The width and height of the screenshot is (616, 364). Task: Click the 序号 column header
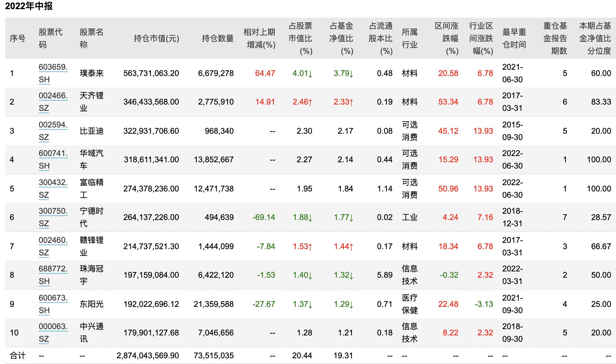[18, 38]
